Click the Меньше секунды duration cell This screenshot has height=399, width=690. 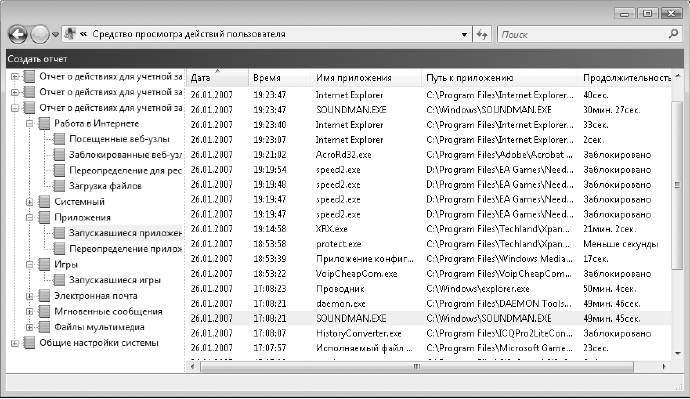coord(620,244)
